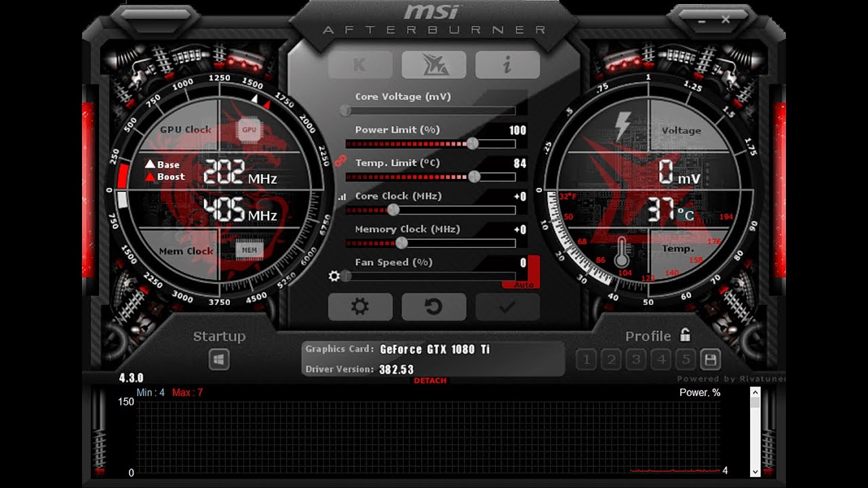Reset settings with circular arrow button

(x=433, y=307)
